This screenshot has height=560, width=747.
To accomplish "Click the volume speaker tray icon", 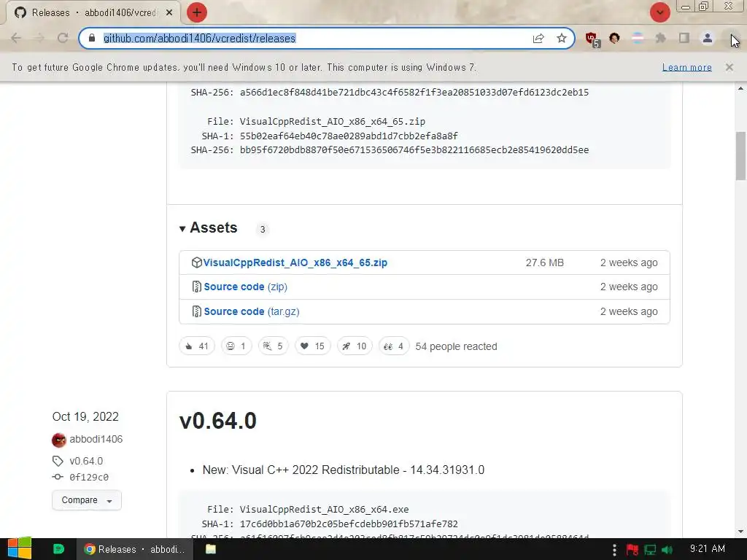I will 667,550.
